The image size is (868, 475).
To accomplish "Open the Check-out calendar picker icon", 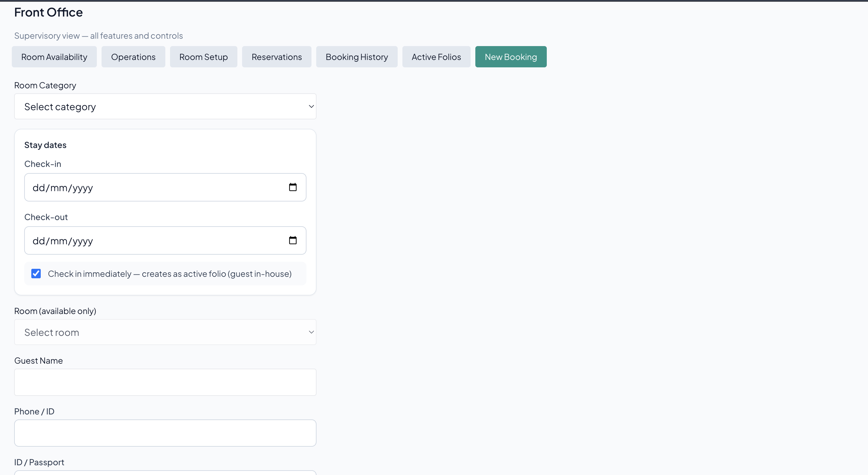I will [x=293, y=240].
